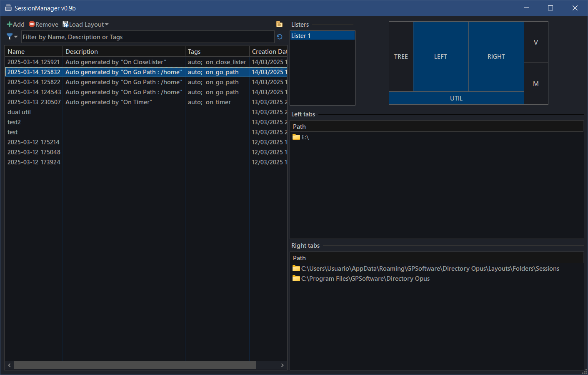Click the horizontal scrollbar right arrow

pyautogui.click(x=282, y=365)
